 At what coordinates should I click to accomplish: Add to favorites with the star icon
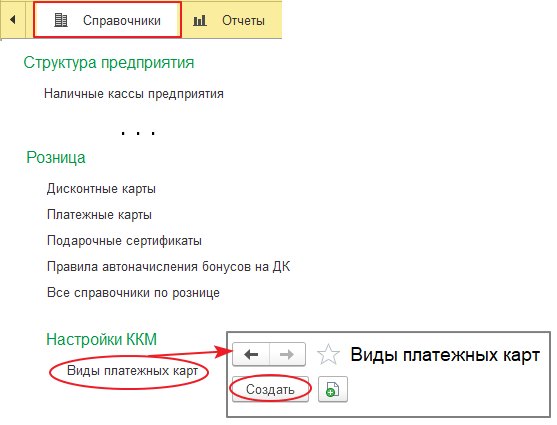(328, 355)
